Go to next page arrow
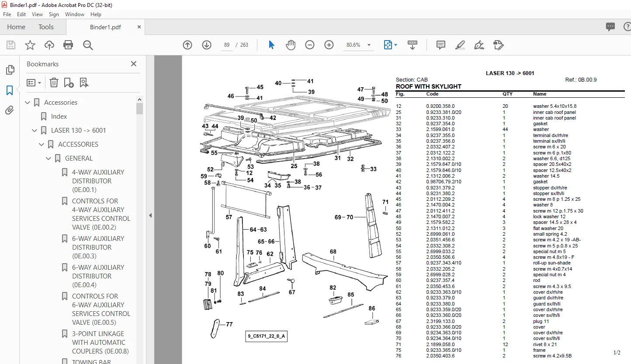 (207, 45)
